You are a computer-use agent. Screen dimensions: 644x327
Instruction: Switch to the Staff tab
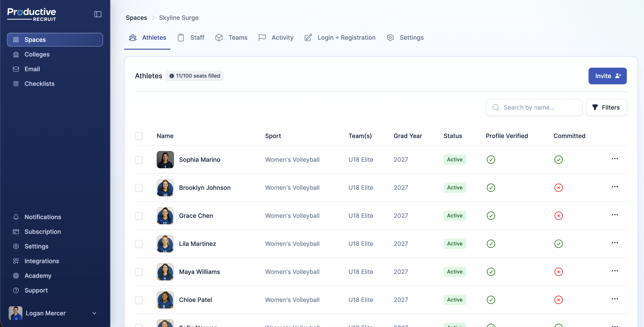click(x=197, y=38)
